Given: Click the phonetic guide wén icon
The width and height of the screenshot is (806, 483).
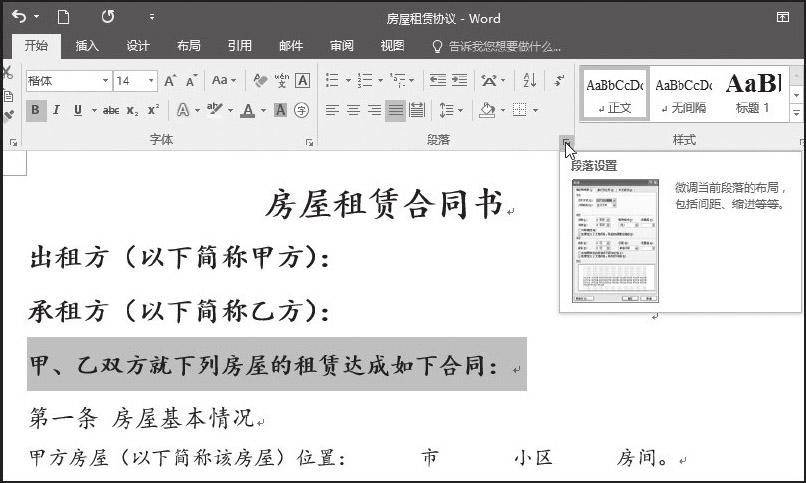Looking at the screenshot, I should pos(282,81).
